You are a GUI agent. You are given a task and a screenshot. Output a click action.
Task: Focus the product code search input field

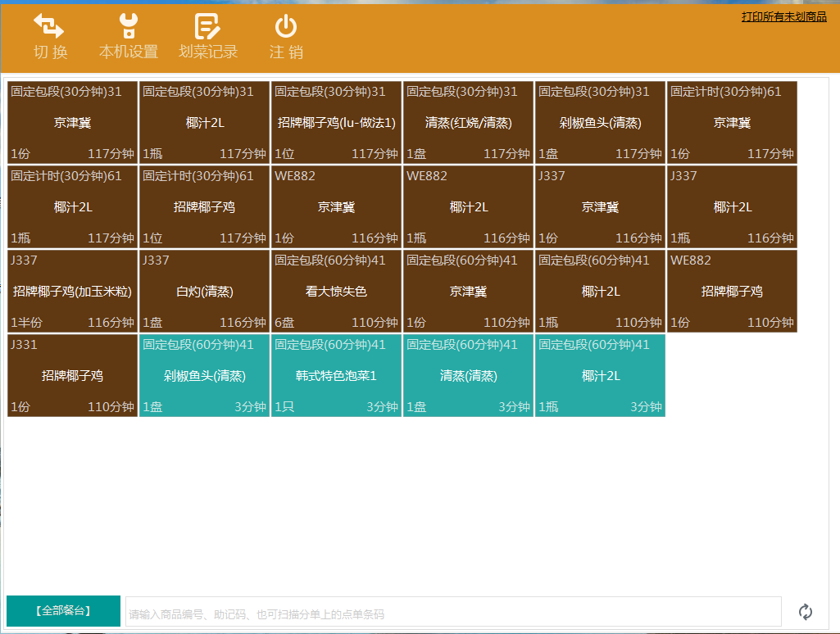pos(452,613)
